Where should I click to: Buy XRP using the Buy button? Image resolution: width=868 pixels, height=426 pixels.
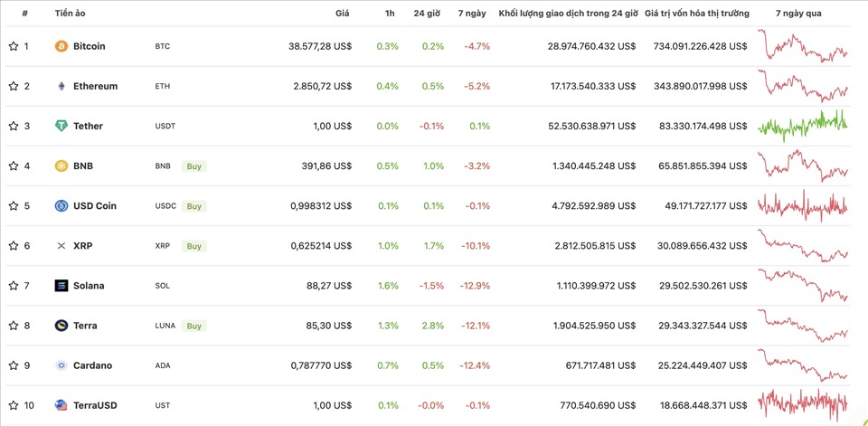pyautogui.click(x=193, y=246)
